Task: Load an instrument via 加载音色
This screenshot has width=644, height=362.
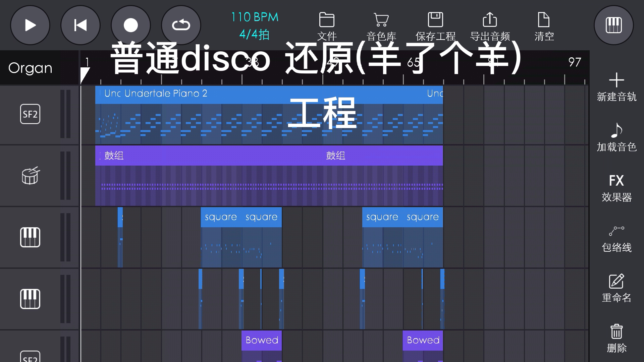Action: [616, 137]
